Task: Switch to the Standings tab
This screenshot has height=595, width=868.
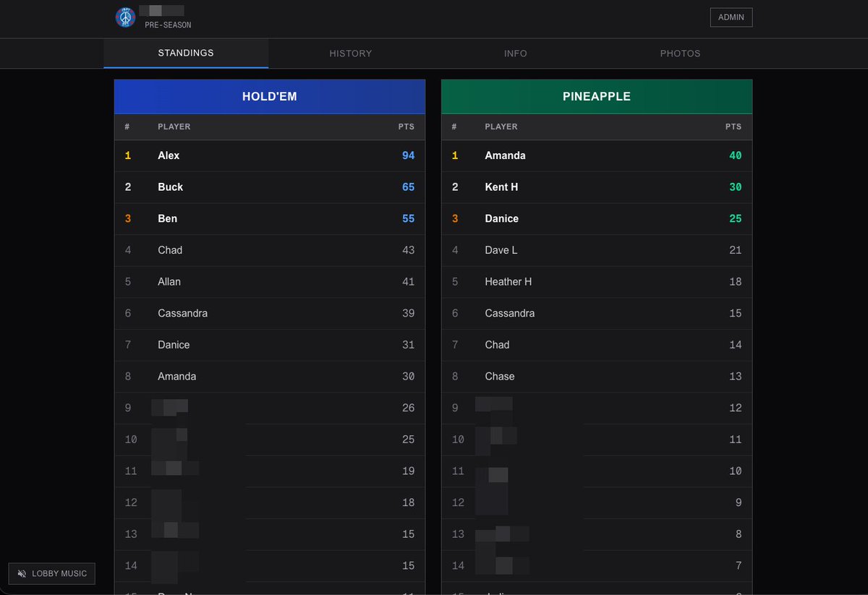Action: click(x=186, y=53)
